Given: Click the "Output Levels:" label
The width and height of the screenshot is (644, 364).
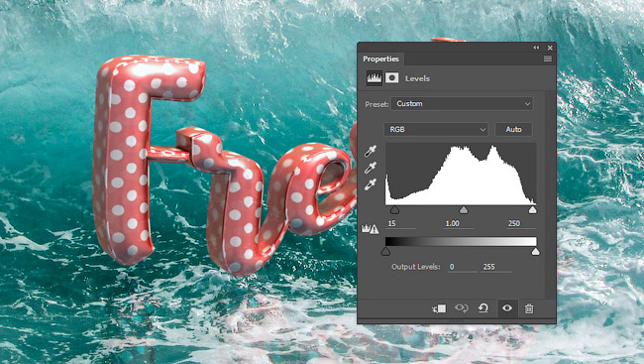Looking at the screenshot, I should pyautogui.click(x=416, y=267).
